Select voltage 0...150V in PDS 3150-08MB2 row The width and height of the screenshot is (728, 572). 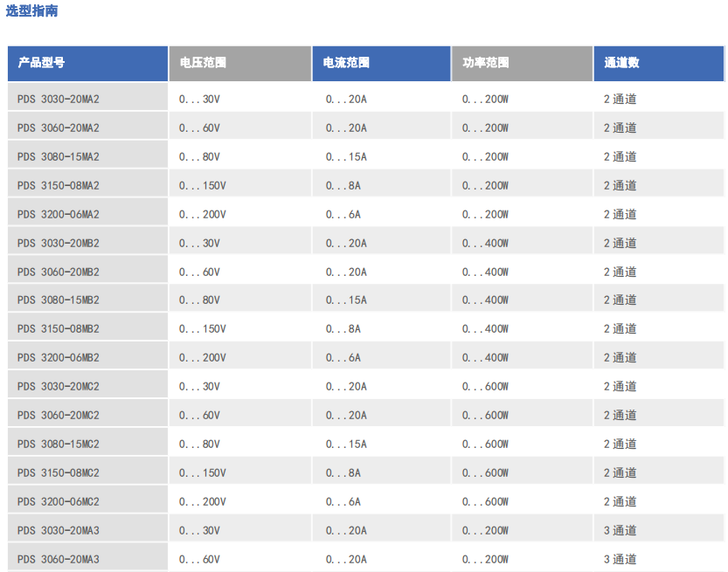pos(203,329)
